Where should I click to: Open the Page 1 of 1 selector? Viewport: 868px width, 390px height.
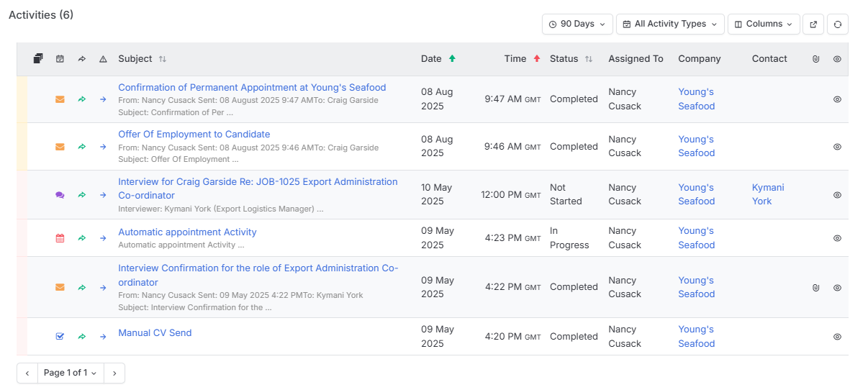click(71, 373)
